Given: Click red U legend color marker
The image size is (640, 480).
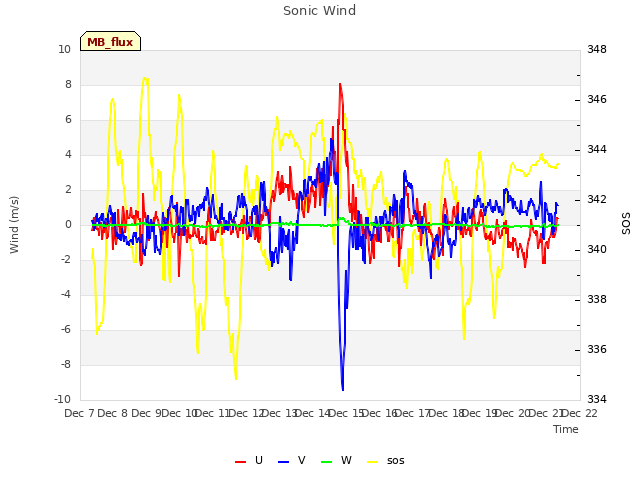Looking at the screenshot, I should tap(240, 462).
